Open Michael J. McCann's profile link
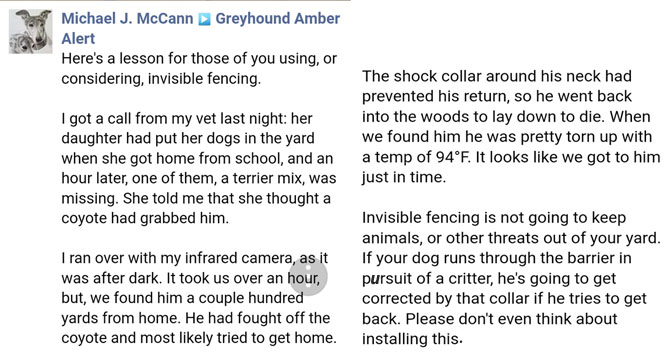 click(x=127, y=18)
